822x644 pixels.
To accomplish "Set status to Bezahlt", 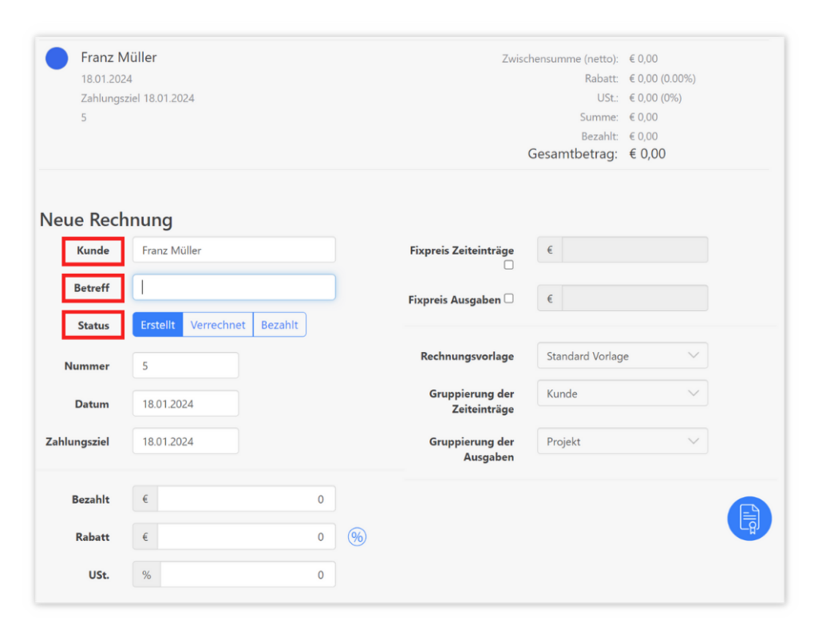I will tap(279, 325).
